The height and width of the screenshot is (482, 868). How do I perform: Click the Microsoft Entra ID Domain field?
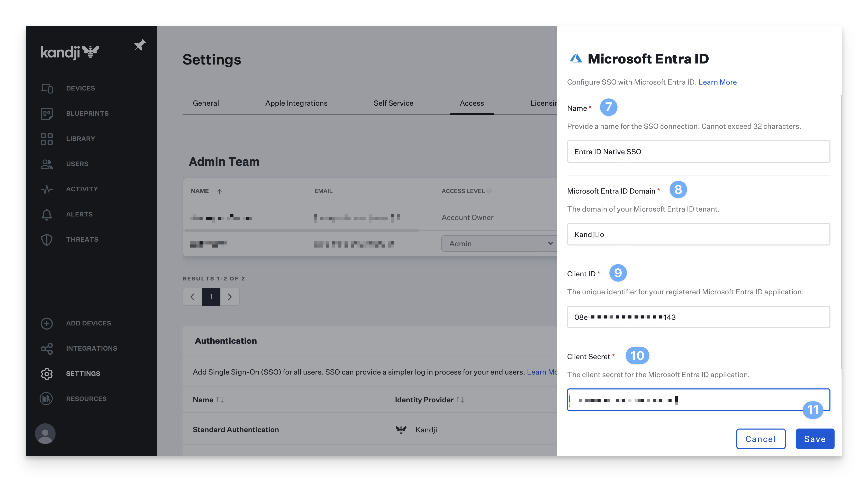pos(699,234)
